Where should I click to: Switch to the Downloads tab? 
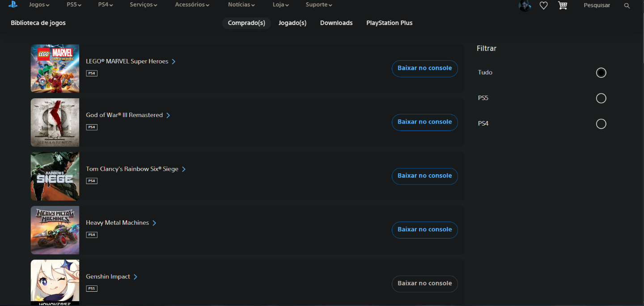pyautogui.click(x=336, y=23)
